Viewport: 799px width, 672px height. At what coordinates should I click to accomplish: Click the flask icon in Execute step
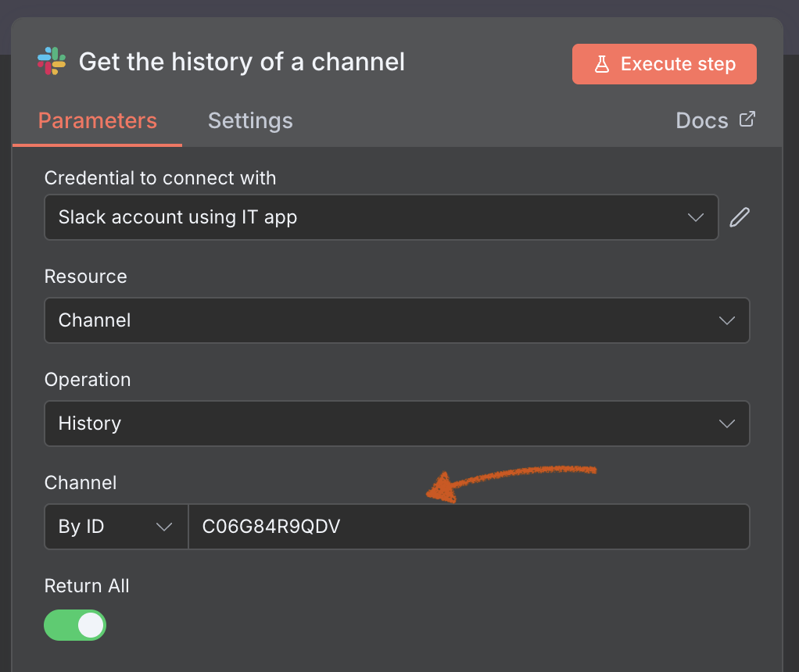(601, 64)
